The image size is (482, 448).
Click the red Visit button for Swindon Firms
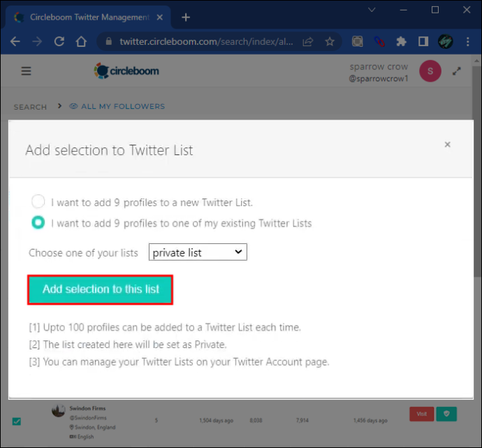point(421,414)
